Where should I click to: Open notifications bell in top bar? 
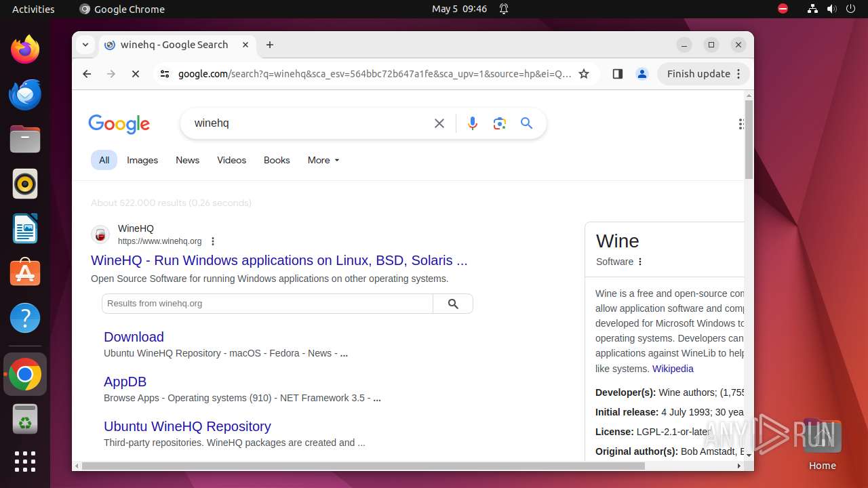coord(504,9)
